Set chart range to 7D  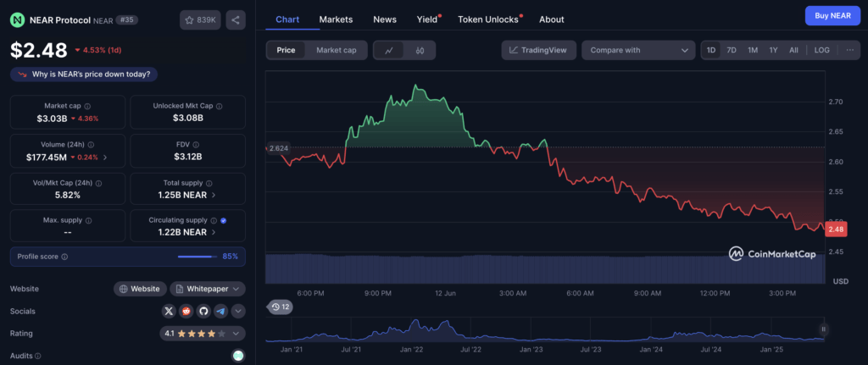[x=732, y=50]
